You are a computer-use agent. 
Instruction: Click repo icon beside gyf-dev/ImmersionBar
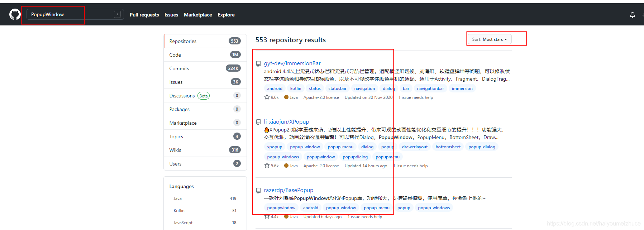(x=258, y=64)
